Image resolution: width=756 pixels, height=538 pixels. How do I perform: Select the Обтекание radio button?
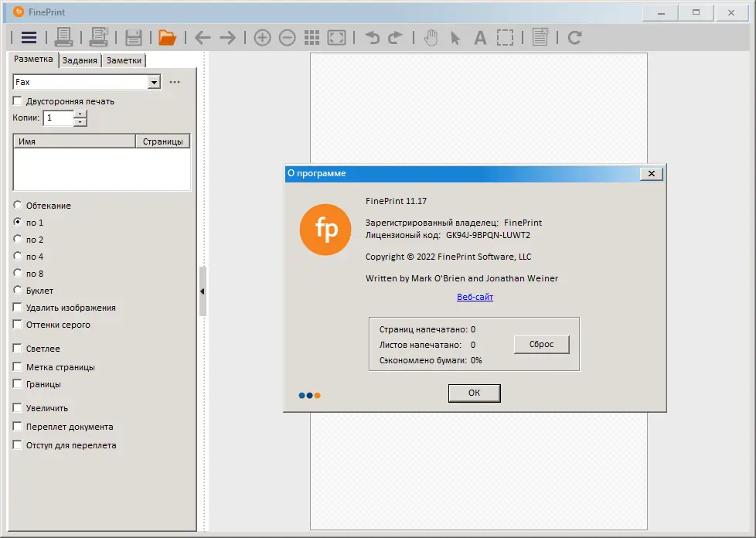17,205
